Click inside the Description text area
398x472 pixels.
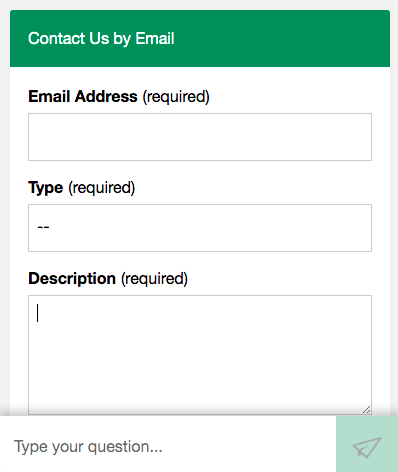pos(200,355)
